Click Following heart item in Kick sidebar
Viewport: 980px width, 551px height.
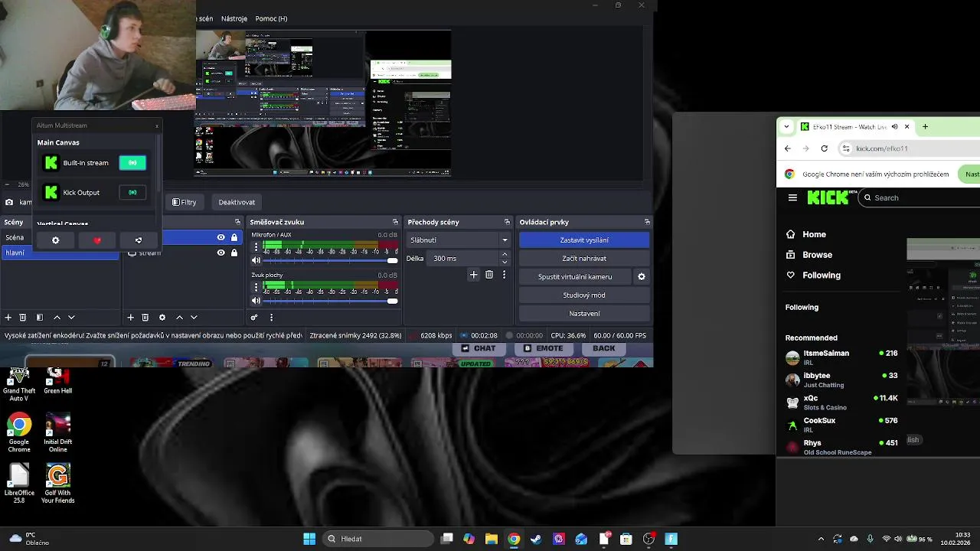[821, 275]
